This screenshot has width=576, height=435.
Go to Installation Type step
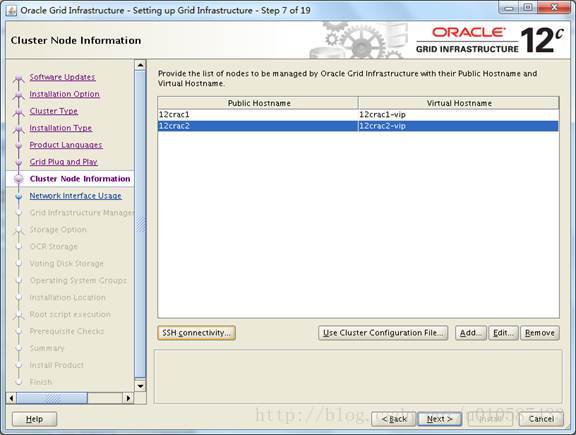point(61,128)
